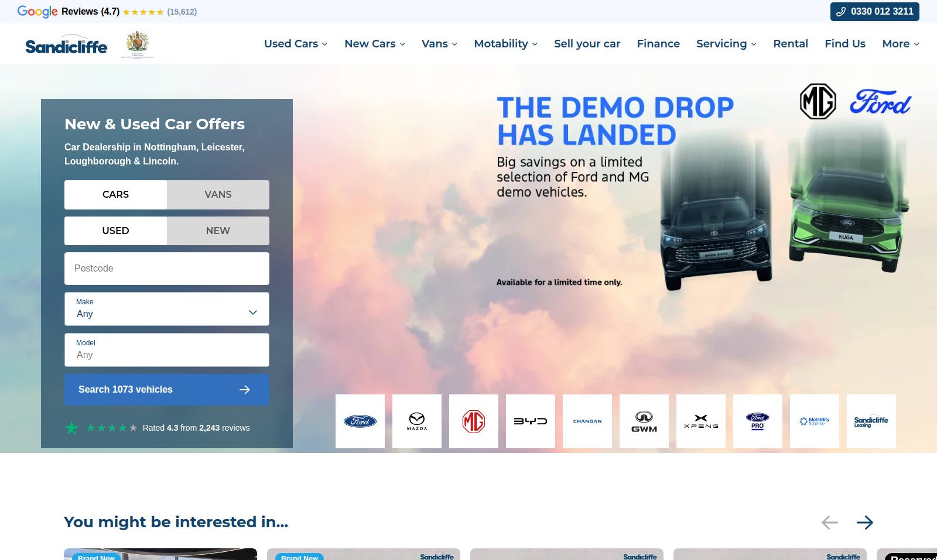Expand the Vans menu
Viewport: 937px width, 560px height.
click(439, 44)
